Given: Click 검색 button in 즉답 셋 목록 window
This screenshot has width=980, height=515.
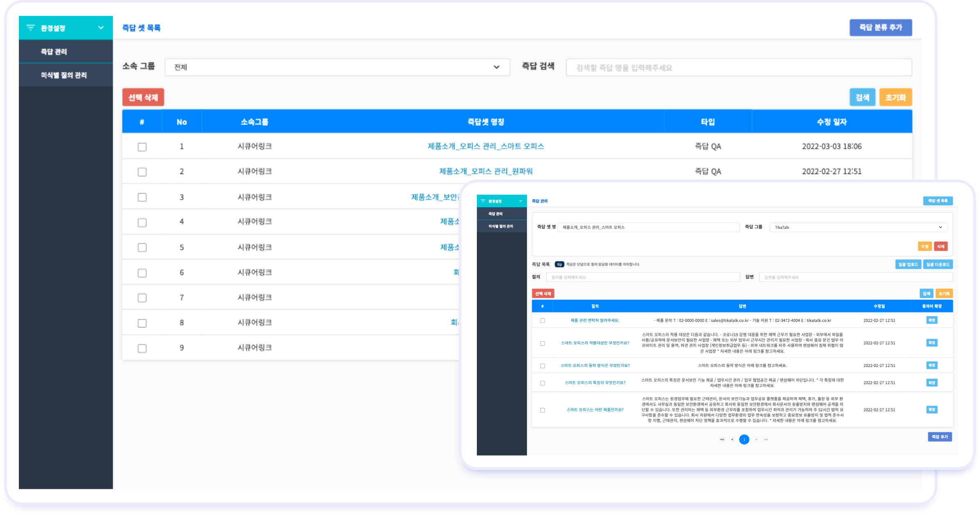Looking at the screenshot, I should (x=862, y=97).
